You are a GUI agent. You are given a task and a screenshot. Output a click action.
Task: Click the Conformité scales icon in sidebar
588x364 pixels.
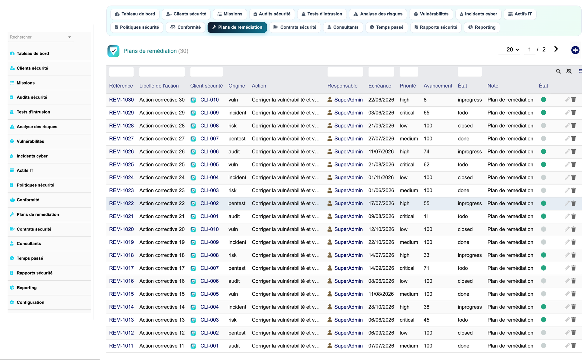[12, 200]
